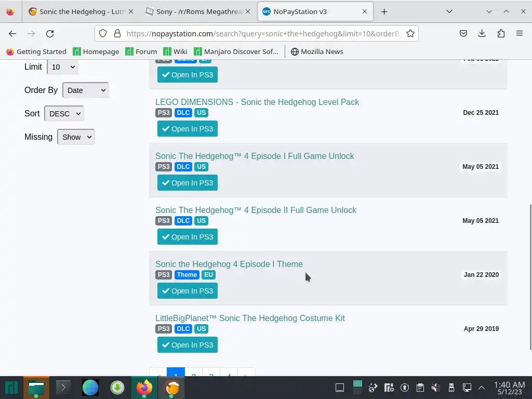Switch to Lutris in the taskbar
Image resolution: width=532 pixels, height=399 pixels.
[x=171, y=388]
